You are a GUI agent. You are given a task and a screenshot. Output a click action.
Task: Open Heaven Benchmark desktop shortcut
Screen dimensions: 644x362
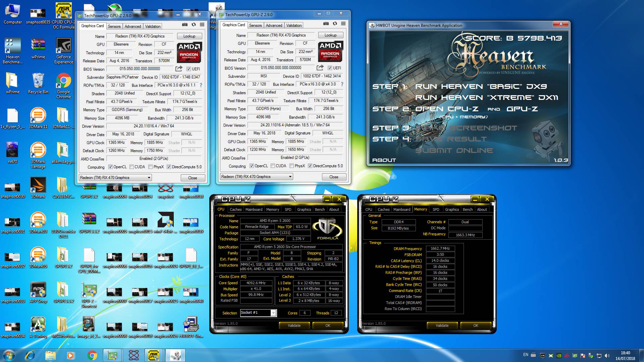pos(13,51)
